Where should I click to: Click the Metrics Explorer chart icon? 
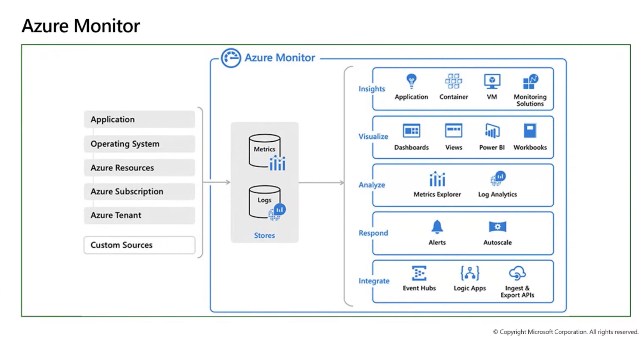437,179
